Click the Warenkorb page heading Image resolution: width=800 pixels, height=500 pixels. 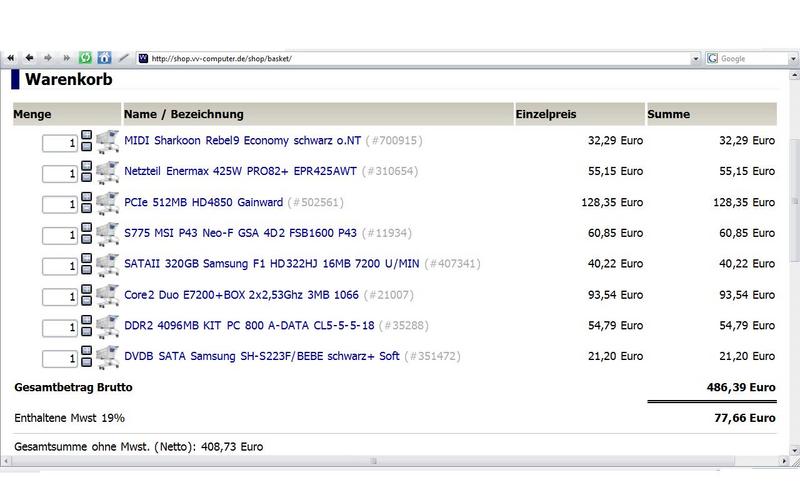[x=68, y=79]
